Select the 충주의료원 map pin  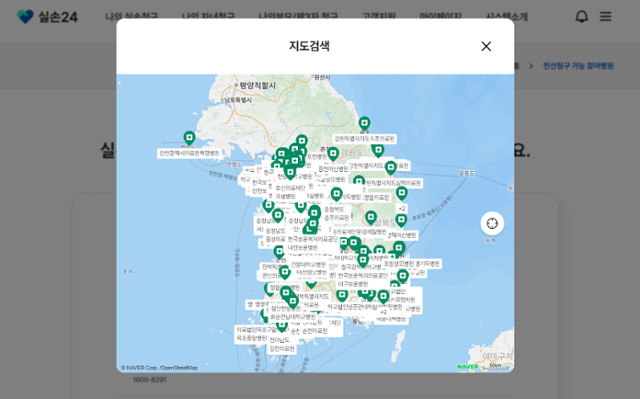tap(336, 195)
